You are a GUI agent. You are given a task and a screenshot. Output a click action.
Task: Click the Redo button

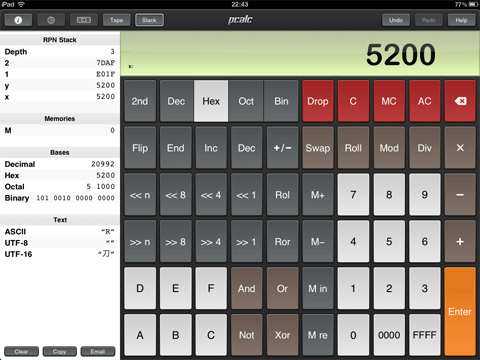(429, 20)
